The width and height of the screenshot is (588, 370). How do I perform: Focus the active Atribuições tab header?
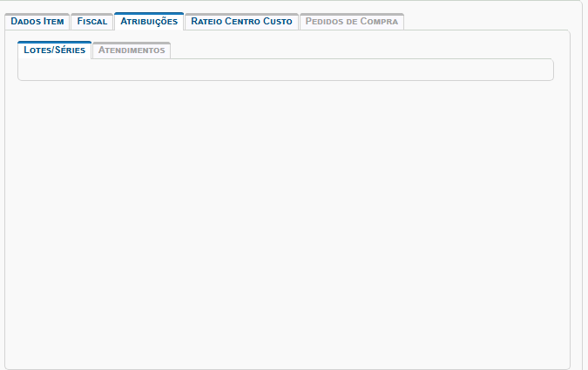click(149, 21)
